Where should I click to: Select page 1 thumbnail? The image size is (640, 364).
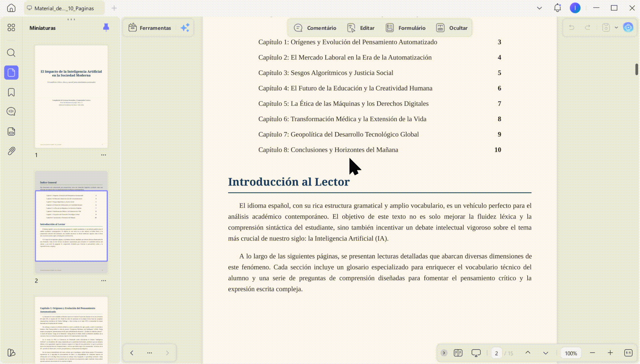click(x=71, y=97)
